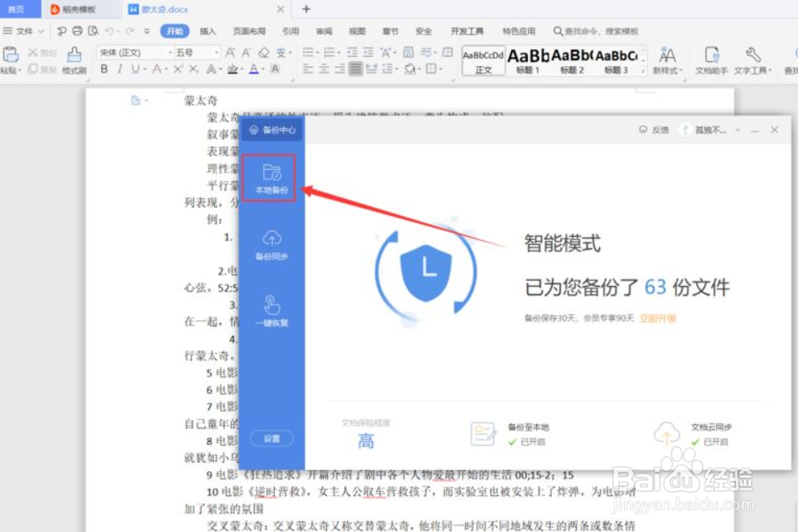The height and width of the screenshot is (532, 798).
Task: Click the 立即升级 upgrade link
Action: tap(657, 319)
